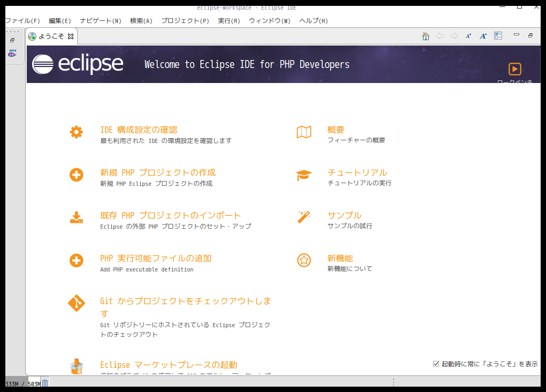Open the ファイル(F) menu
Image resolution: width=546 pixels, height=392 pixels.
[22, 21]
